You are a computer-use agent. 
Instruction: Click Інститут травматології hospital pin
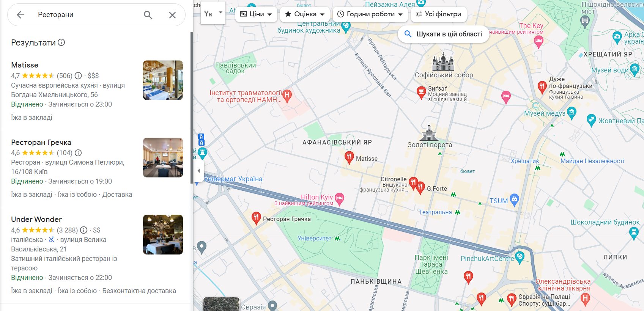(x=287, y=96)
